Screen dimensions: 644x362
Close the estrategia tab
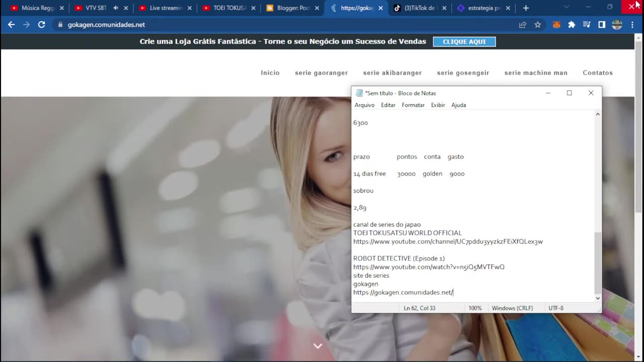point(508,8)
